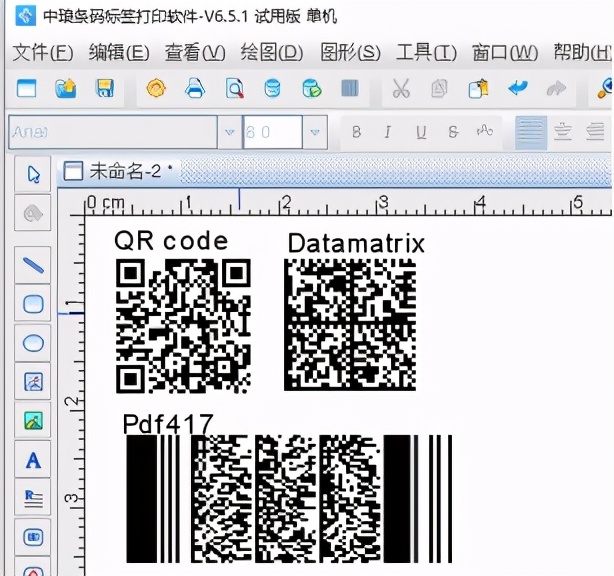Toggle Bold formatting

point(356,132)
